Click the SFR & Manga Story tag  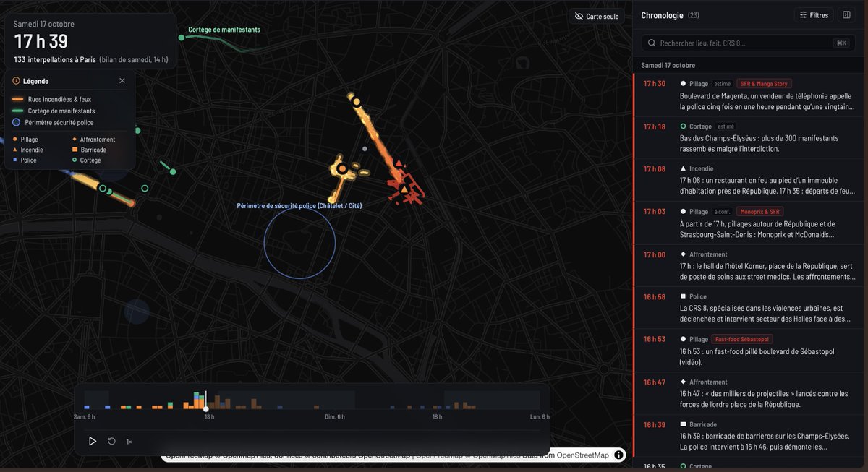click(x=764, y=84)
